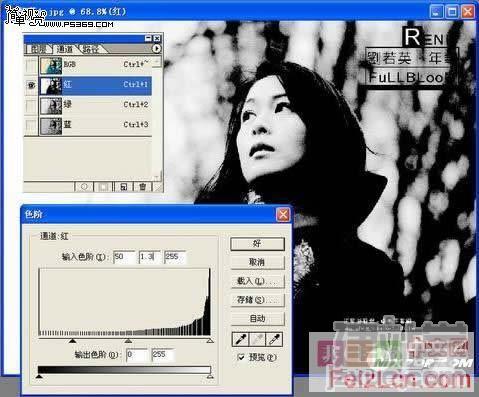This screenshot has height=397, width=479.
Task: Select the gray point eyedropper
Action: click(x=257, y=339)
